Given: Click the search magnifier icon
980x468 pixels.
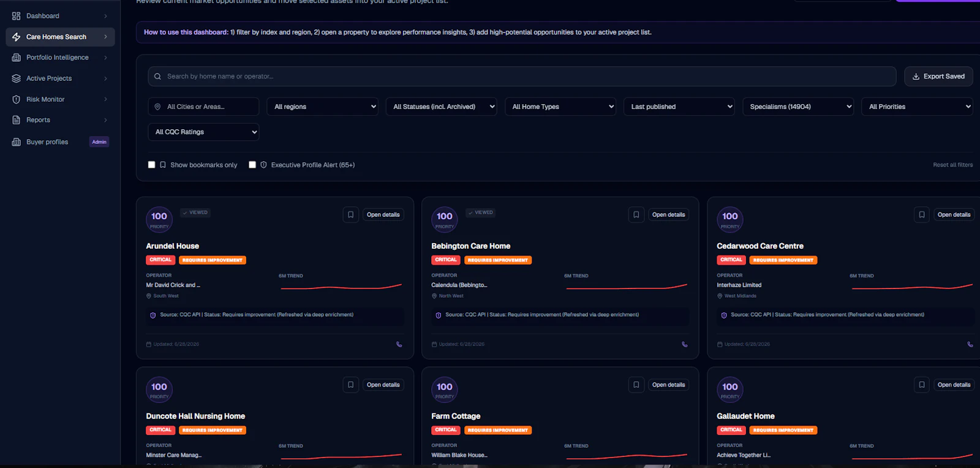Looking at the screenshot, I should pos(157,77).
